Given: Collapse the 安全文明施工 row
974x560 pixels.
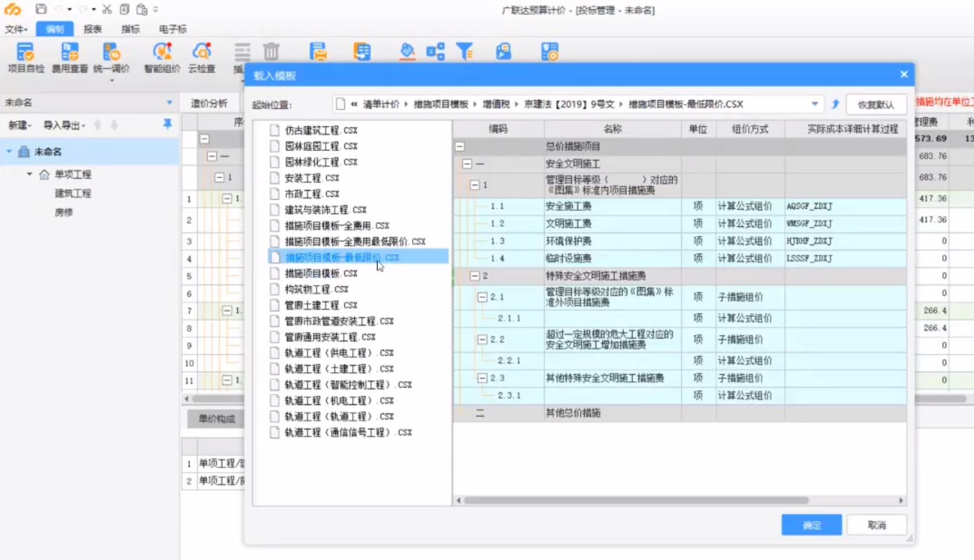Looking at the screenshot, I should point(467,164).
